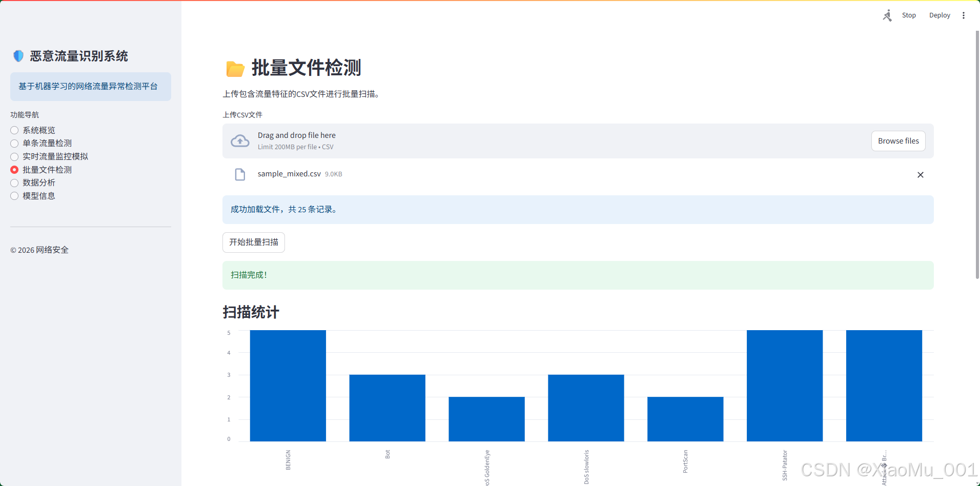Click the shield icon in the sidebar title
Image resolution: width=980 pixels, height=486 pixels.
18,56
